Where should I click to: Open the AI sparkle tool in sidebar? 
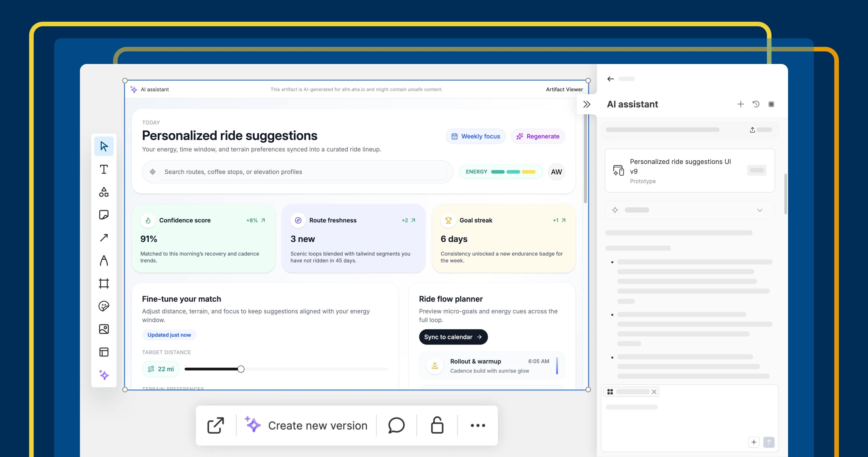(x=104, y=375)
